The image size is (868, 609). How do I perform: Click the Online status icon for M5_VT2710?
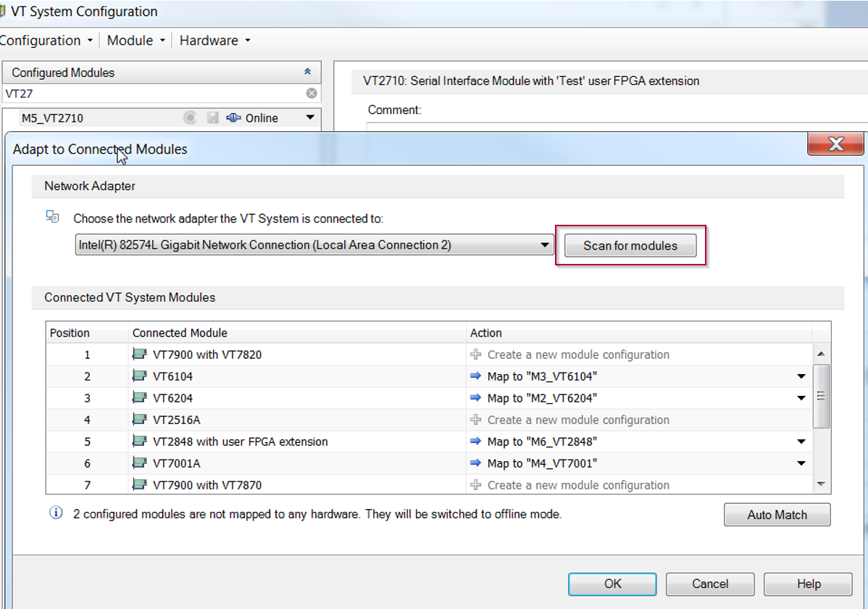coord(233,118)
